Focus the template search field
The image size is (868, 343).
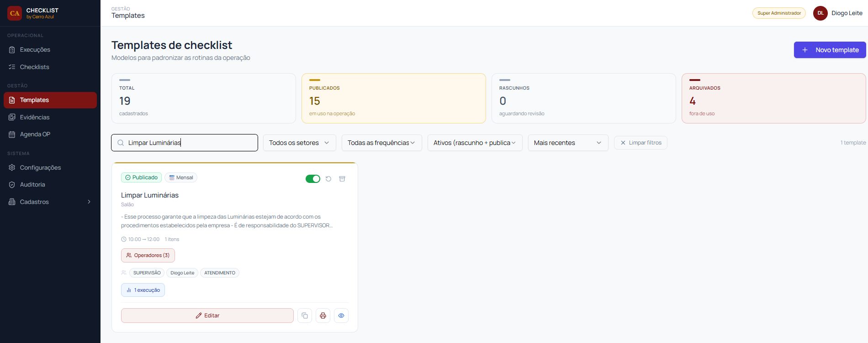pos(185,143)
